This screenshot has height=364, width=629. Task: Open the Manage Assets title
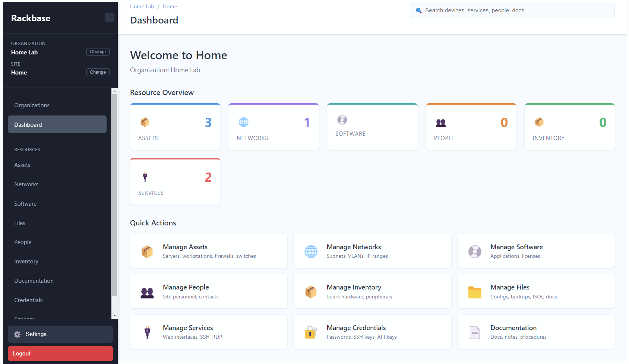185,247
